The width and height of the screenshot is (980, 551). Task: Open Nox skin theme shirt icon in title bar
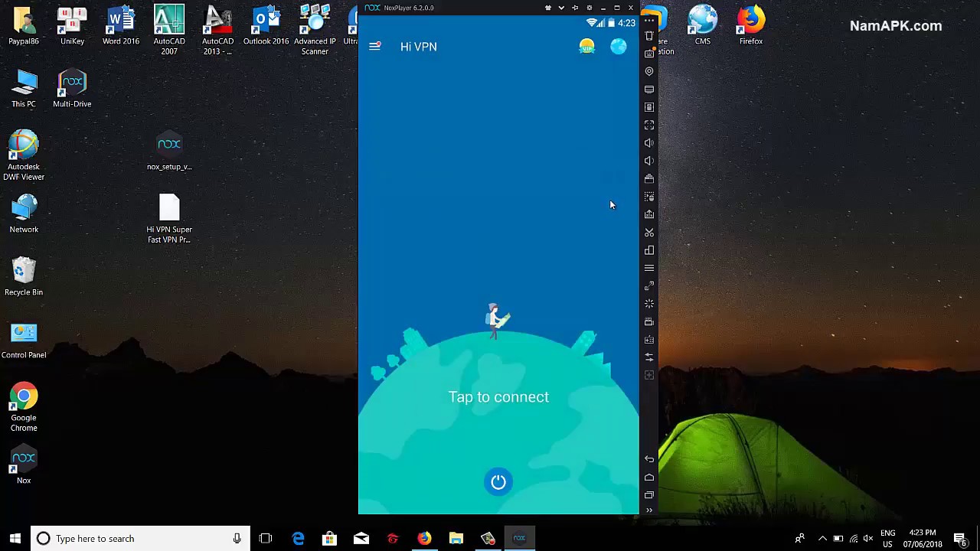[x=548, y=8]
